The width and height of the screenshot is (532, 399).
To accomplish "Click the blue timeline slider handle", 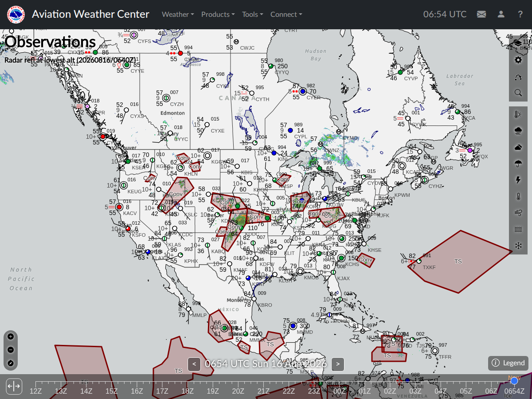I will click(x=514, y=381).
